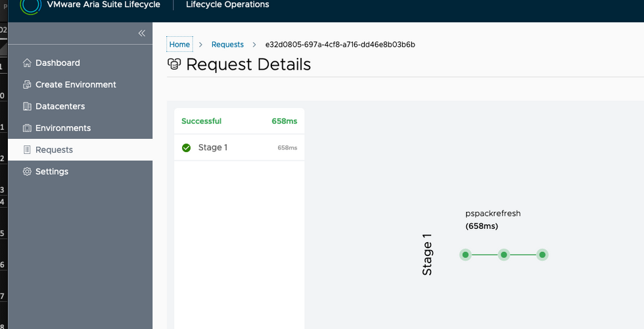644x329 pixels.
Task: Go to Datacenters page
Action: [x=60, y=107]
